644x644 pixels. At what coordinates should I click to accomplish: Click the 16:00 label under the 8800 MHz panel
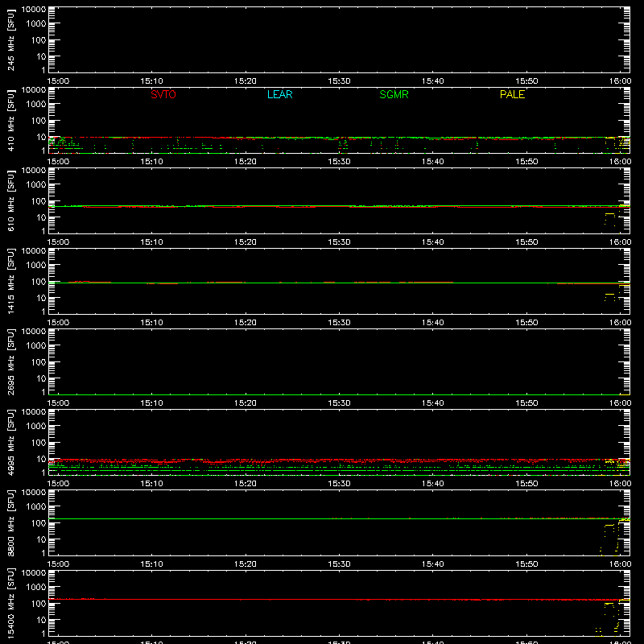(x=620, y=564)
